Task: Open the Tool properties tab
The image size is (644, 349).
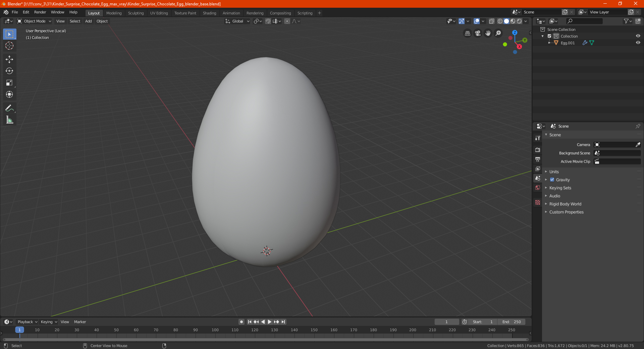Action: coord(538,138)
